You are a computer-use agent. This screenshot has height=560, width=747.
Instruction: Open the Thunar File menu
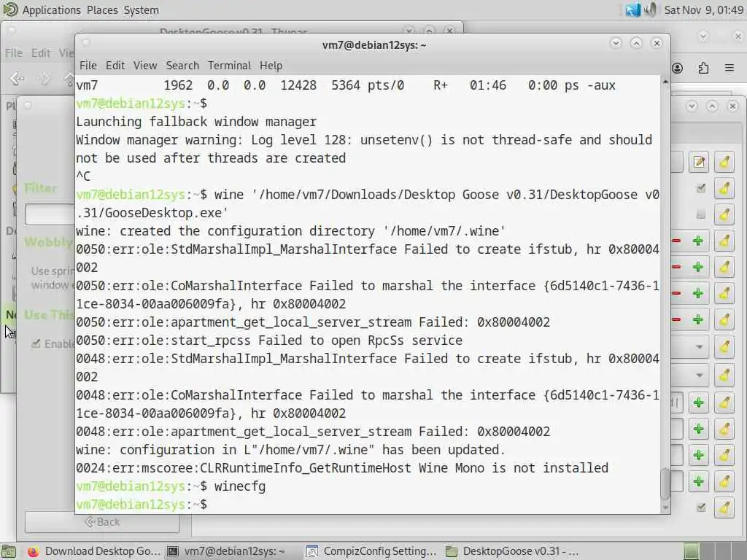(13, 52)
